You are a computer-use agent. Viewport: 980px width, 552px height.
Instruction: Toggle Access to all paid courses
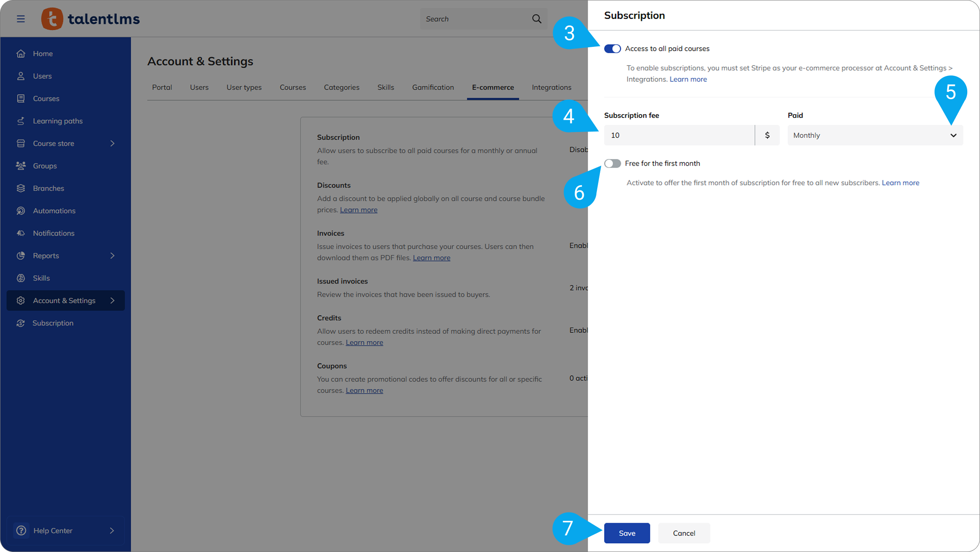pyautogui.click(x=612, y=49)
